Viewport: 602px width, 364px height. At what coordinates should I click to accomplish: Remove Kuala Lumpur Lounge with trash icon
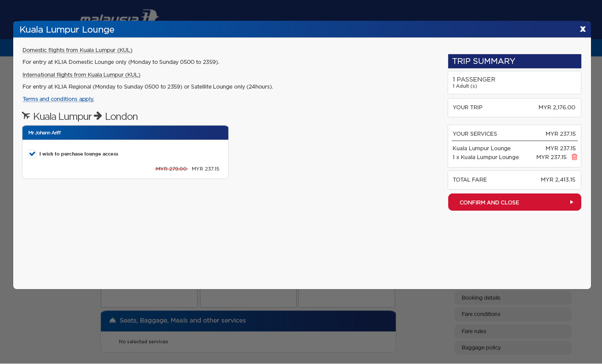pos(574,157)
